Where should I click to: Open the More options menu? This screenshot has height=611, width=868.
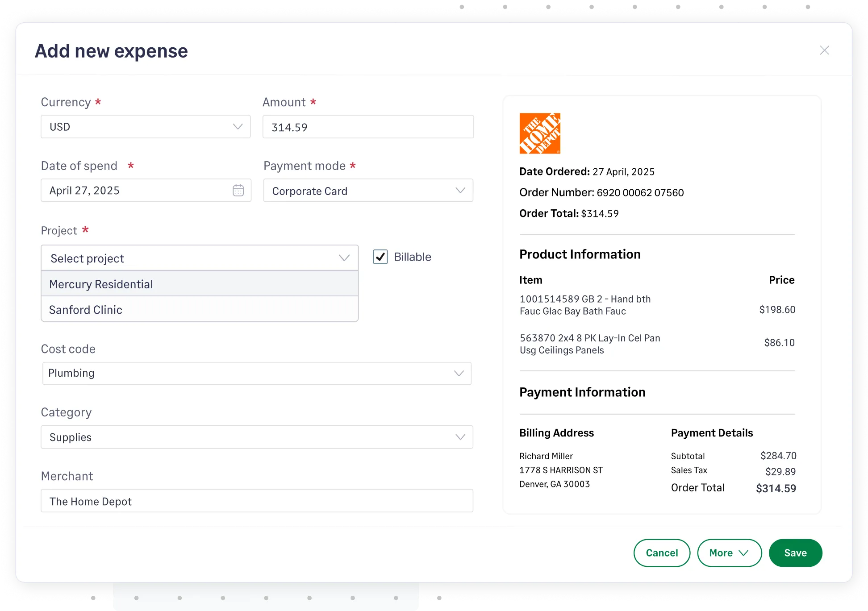click(729, 553)
